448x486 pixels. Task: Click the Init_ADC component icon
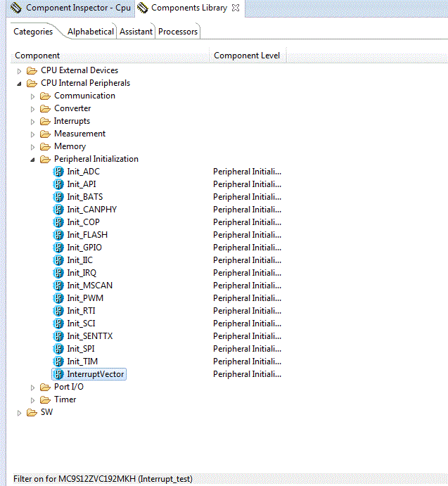(58, 172)
